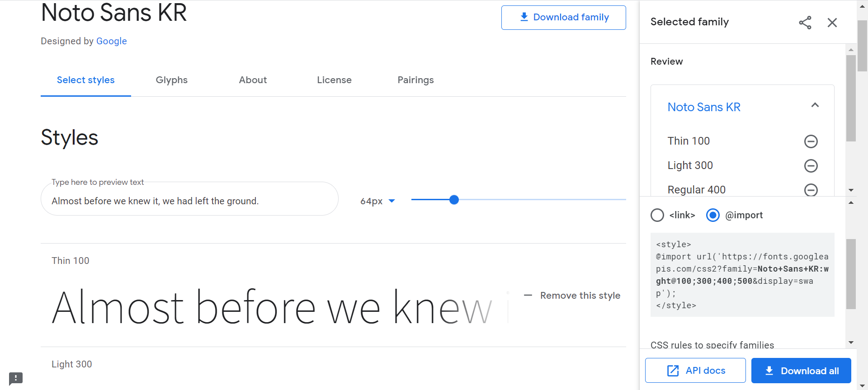The height and width of the screenshot is (390, 868).
Task: Open Noto Sans KR link in review panel
Action: pyautogui.click(x=704, y=107)
